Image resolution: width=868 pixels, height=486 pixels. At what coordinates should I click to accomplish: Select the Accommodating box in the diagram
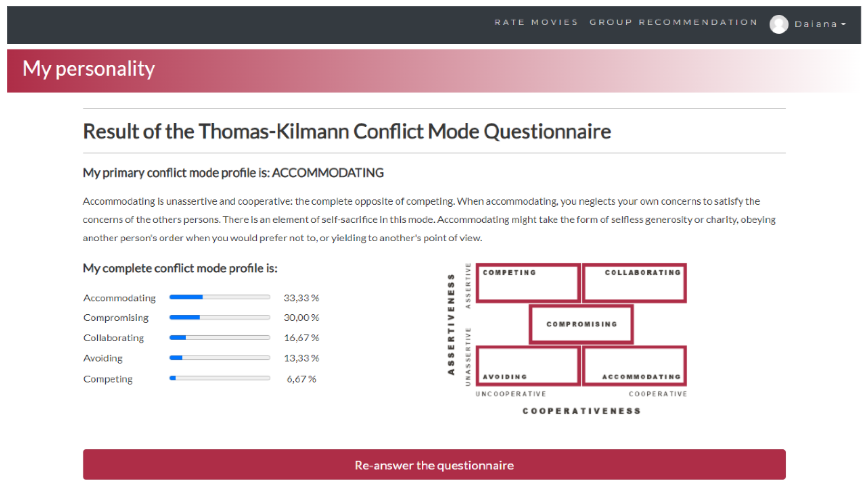(x=634, y=366)
